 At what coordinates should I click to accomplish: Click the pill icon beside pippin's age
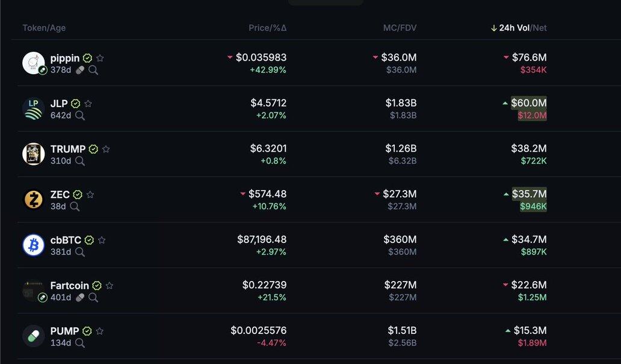click(80, 70)
